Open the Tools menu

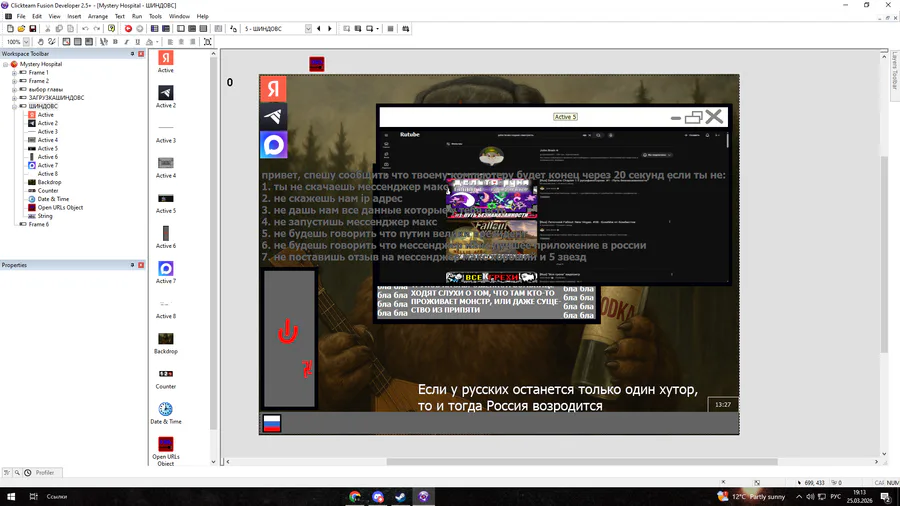click(155, 17)
